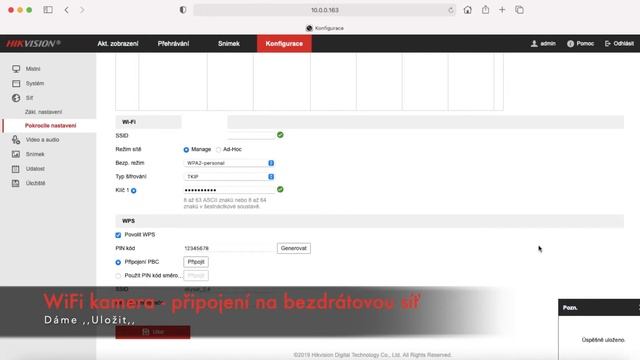Click the Hikvision logo
This screenshot has width=640, height=360.
(x=33, y=43)
